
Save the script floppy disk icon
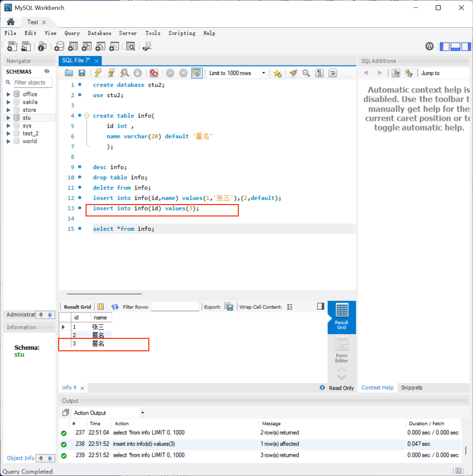pos(82,73)
